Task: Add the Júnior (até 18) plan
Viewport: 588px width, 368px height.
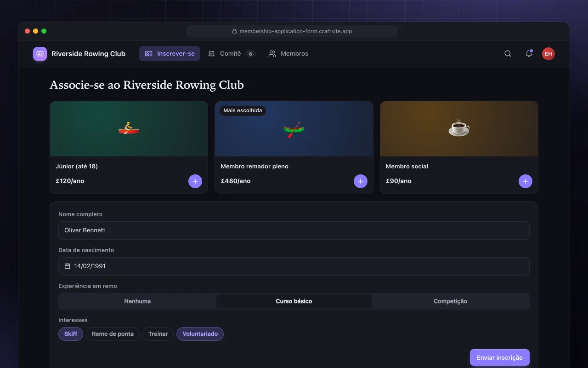Action: coord(195,181)
